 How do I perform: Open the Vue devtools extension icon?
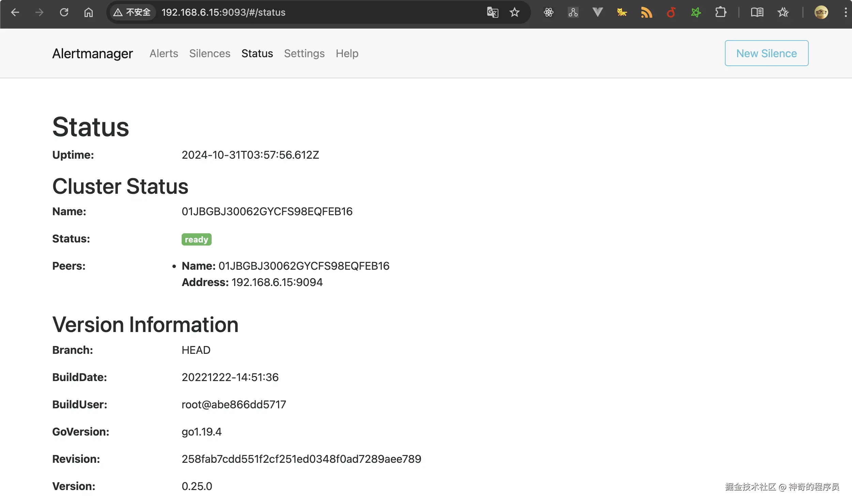tap(597, 13)
